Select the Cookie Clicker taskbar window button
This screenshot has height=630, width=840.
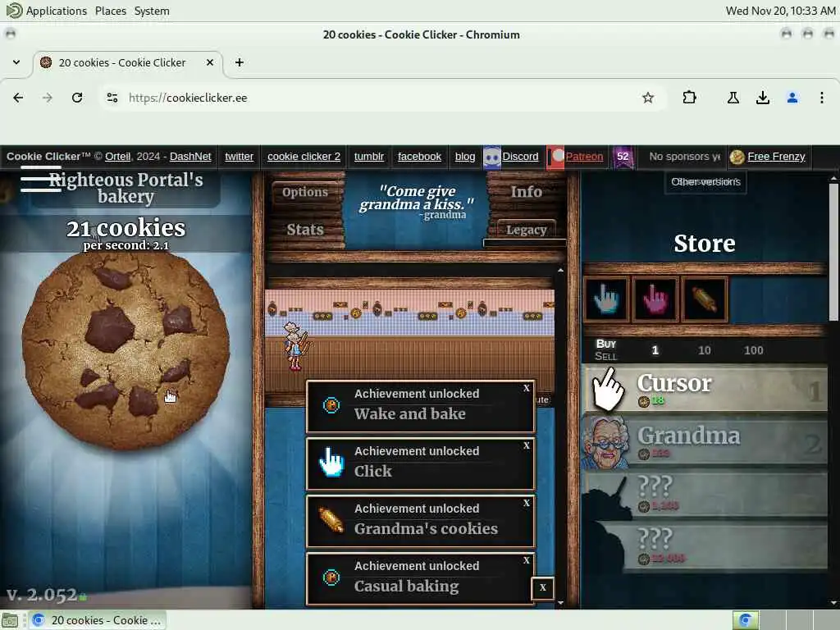(97, 620)
